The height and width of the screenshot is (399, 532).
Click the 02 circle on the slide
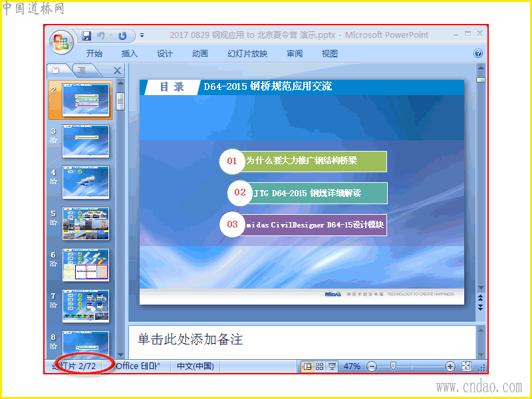[x=240, y=192]
